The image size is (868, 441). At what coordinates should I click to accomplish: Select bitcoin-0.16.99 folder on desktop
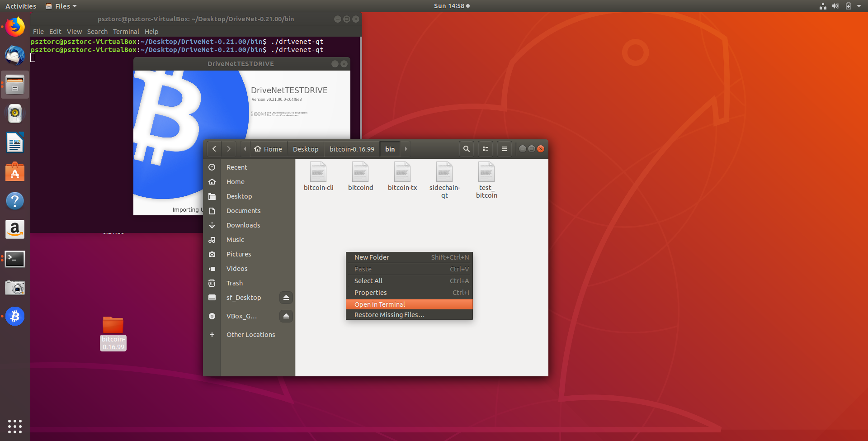point(113,333)
